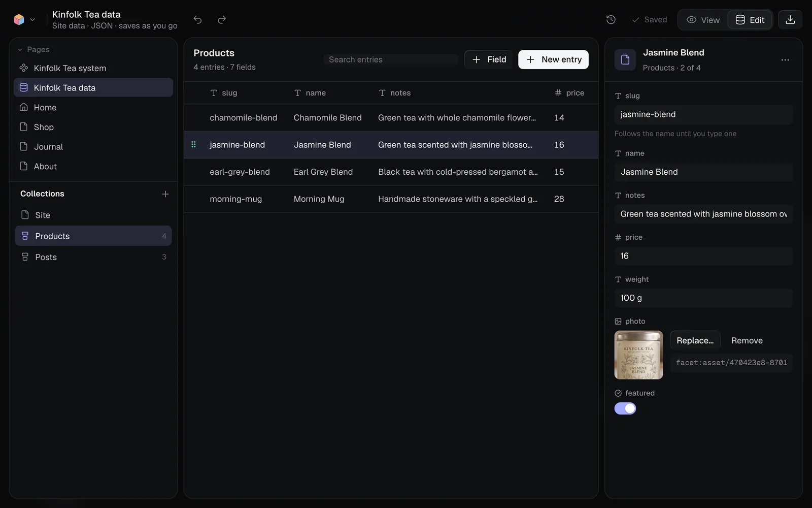Click the slug column header
The height and width of the screenshot is (508, 812).
224,93
